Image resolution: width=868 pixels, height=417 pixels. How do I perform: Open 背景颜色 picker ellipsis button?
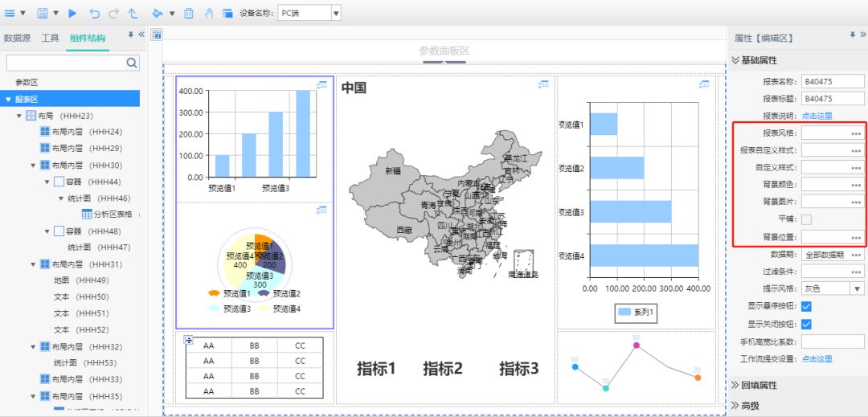click(856, 185)
